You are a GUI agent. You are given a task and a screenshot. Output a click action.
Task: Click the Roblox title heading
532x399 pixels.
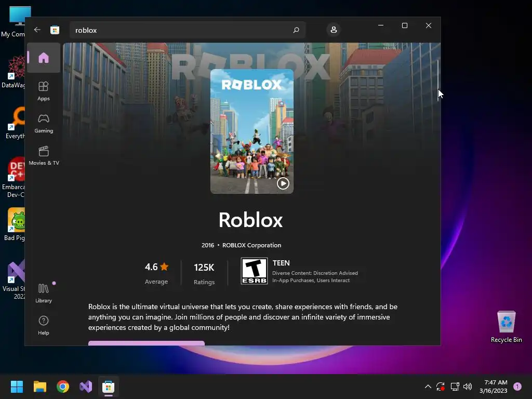click(x=250, y=220)
